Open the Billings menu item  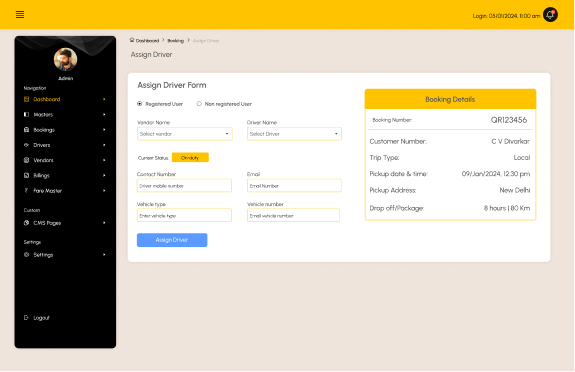click(x=65, y=175)
